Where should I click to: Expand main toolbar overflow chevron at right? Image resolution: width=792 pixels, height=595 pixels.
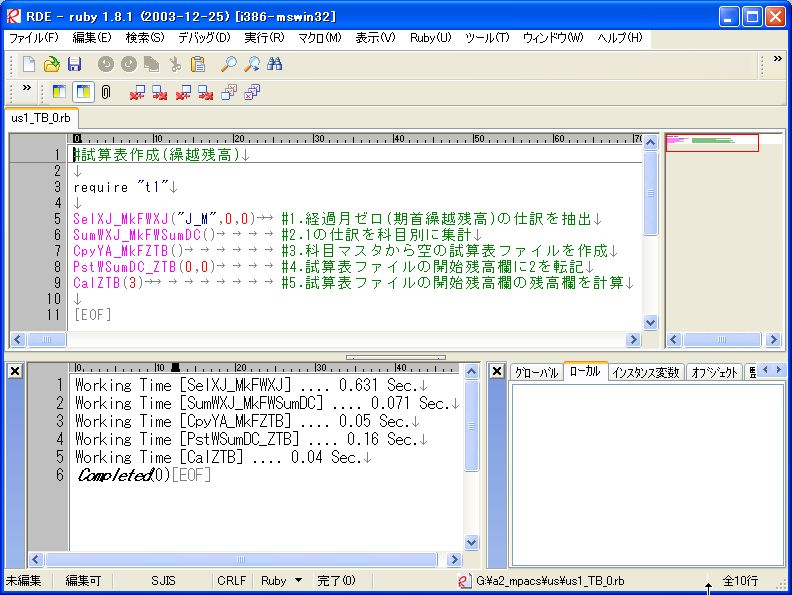tap(778, 59)
